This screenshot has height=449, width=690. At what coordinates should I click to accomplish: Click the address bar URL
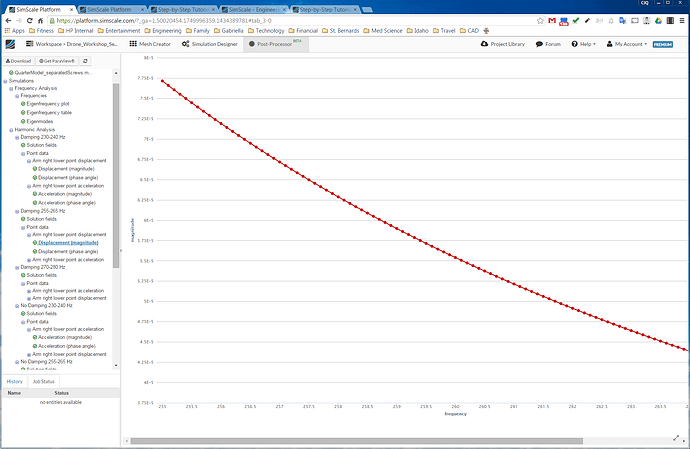tap(164, 21)
